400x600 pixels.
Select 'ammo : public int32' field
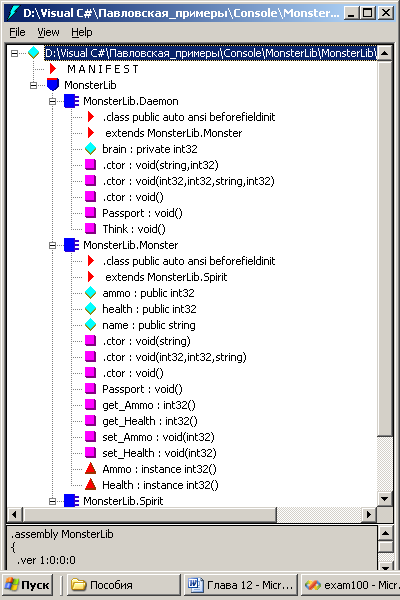pyautogui.click(x=148, y=293)
